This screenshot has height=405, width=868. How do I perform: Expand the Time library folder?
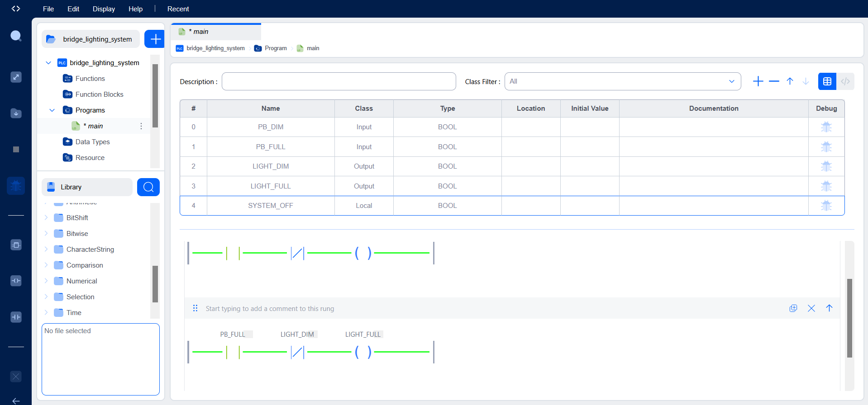[46, 313]
